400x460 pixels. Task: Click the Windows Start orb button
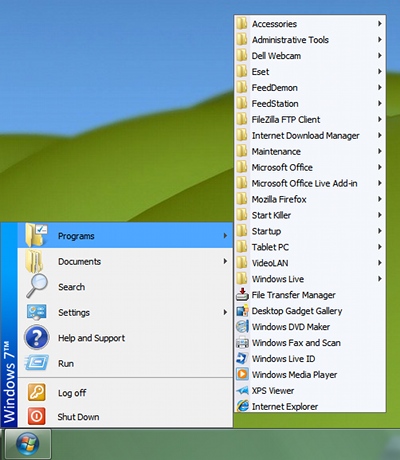(28, 444)
